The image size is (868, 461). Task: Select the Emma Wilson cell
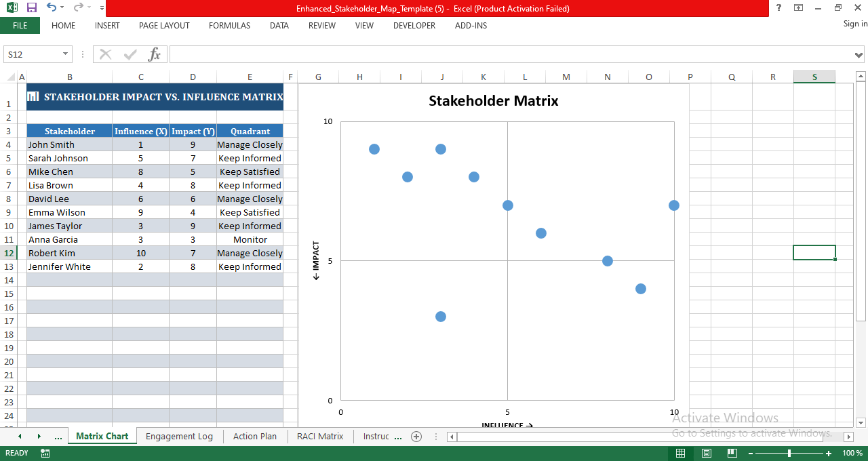pos(69,212)
